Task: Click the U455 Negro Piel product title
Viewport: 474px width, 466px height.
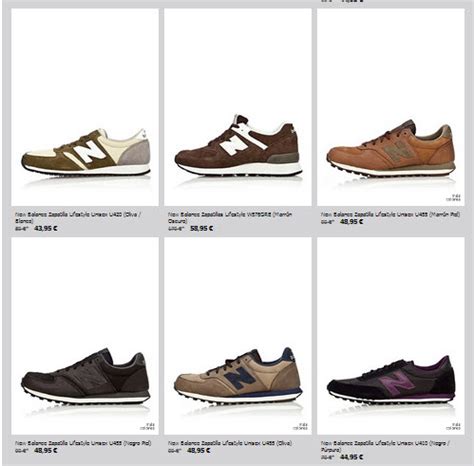Action: 83,443
